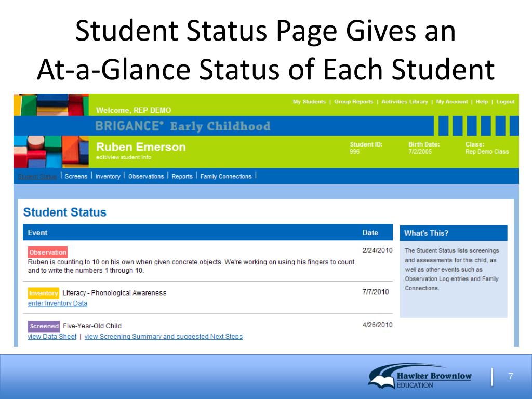Image resolution: width=532 pixels, height=399 pixels.
Task: Click the yellow Inventory tag
Action: 44,293
